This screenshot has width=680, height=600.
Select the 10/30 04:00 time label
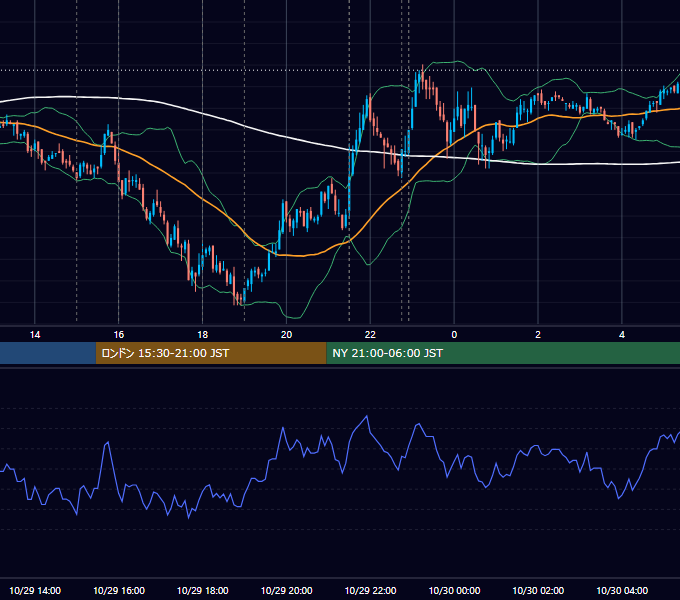622,590
